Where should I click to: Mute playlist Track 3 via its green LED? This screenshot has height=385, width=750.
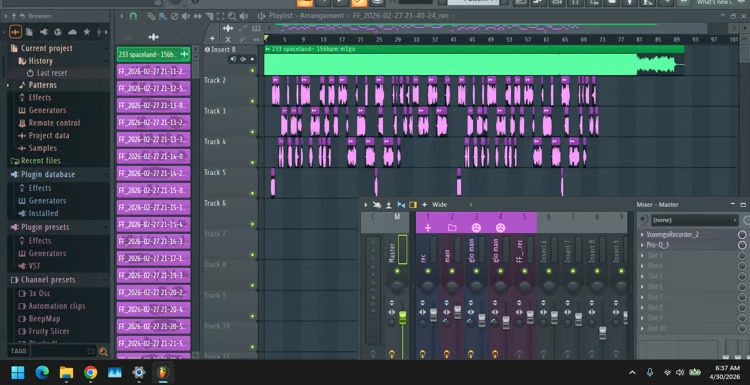[x=253, y=132]
